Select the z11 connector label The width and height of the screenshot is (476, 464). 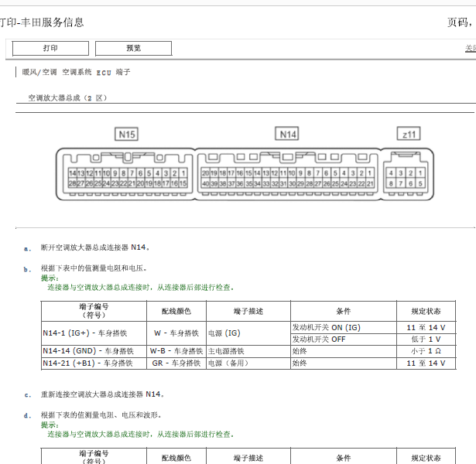click(409, 134)
